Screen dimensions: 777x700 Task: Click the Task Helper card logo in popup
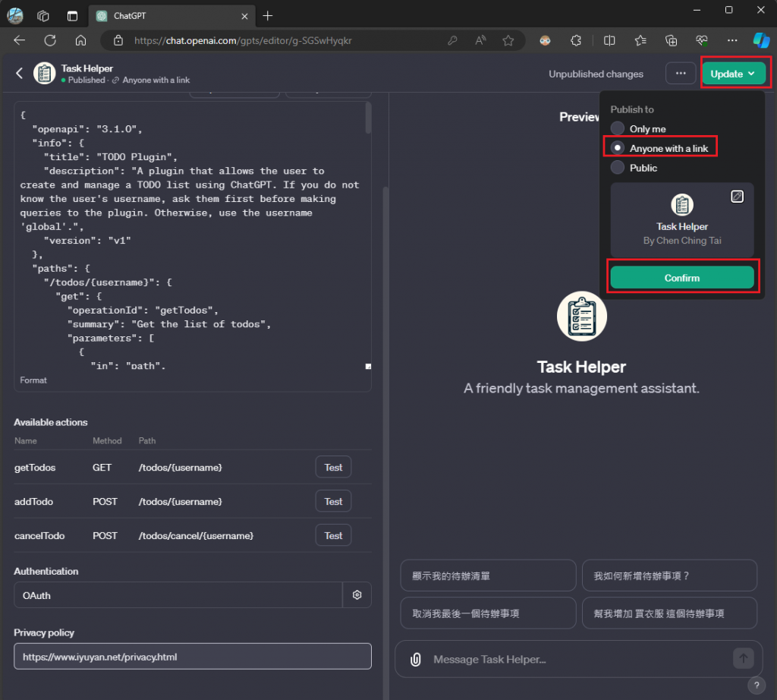[x=682, y=204]
